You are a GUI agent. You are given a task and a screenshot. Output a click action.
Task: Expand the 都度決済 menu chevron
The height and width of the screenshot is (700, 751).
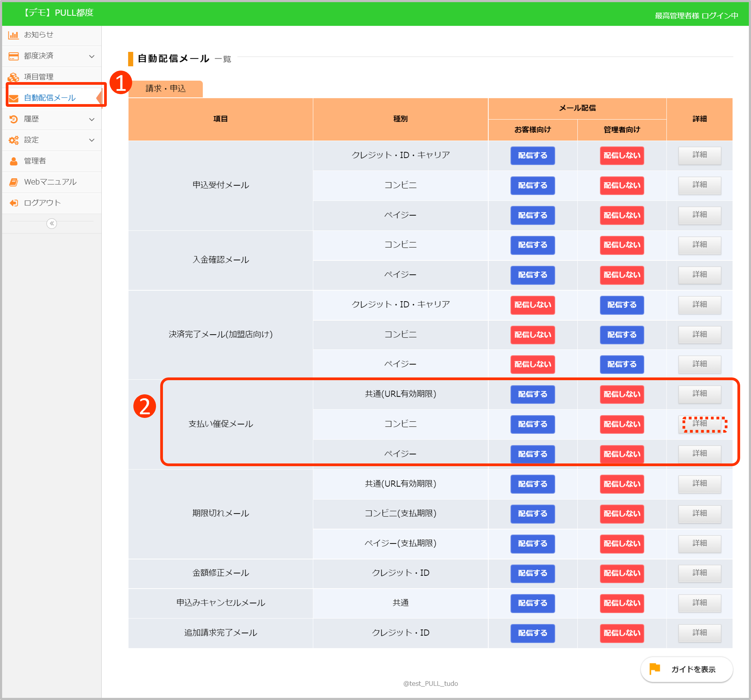point(91,56)
